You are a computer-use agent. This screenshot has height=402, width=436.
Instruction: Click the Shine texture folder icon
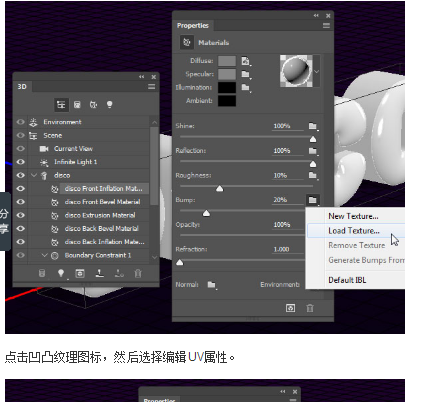pos(313,126)
